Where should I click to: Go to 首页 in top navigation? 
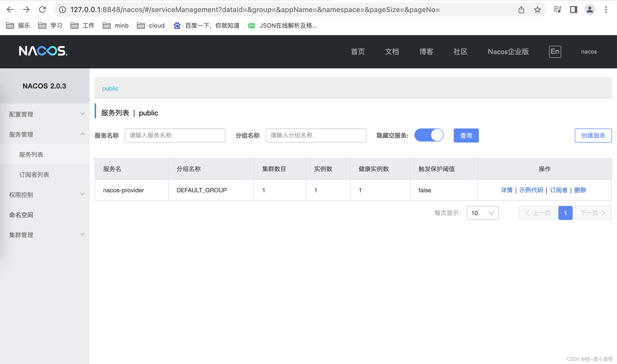tap(358, 52)
